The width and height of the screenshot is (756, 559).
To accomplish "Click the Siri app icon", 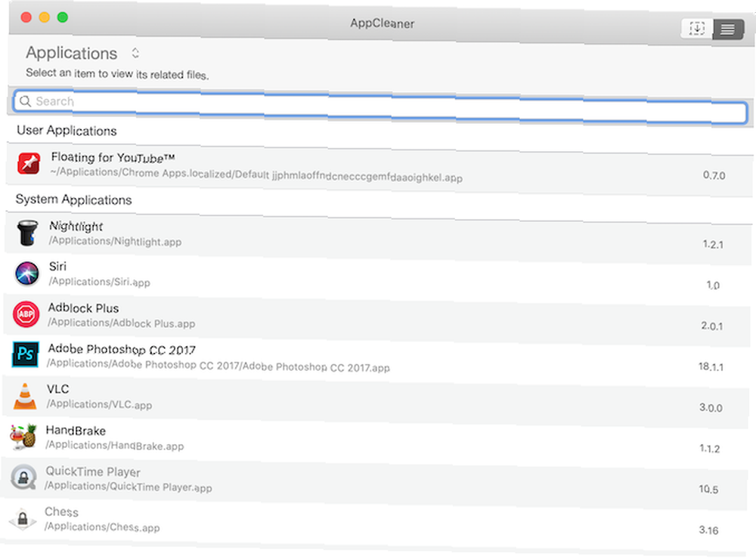I will (x=27, y=273).
